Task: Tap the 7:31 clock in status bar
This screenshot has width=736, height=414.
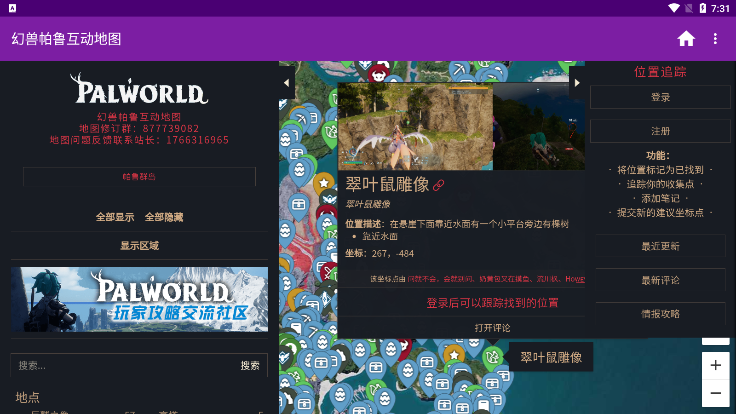Action: click(x=720, y=8)
